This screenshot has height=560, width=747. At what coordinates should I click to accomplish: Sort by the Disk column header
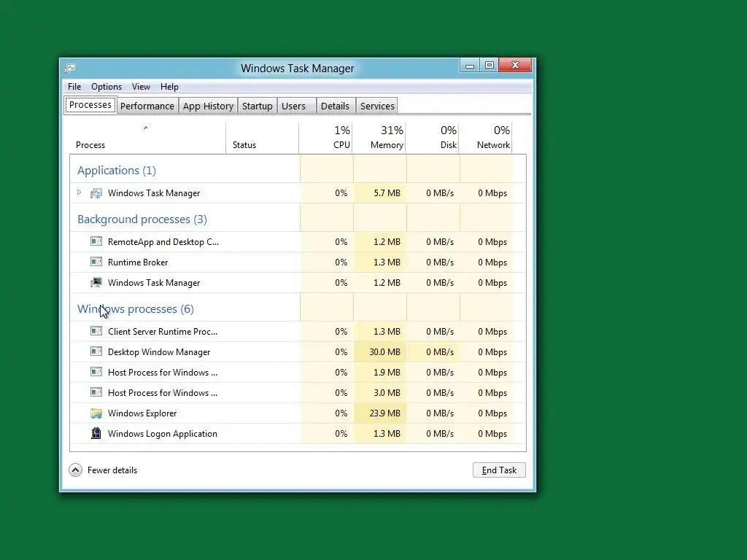pos(449,145)
